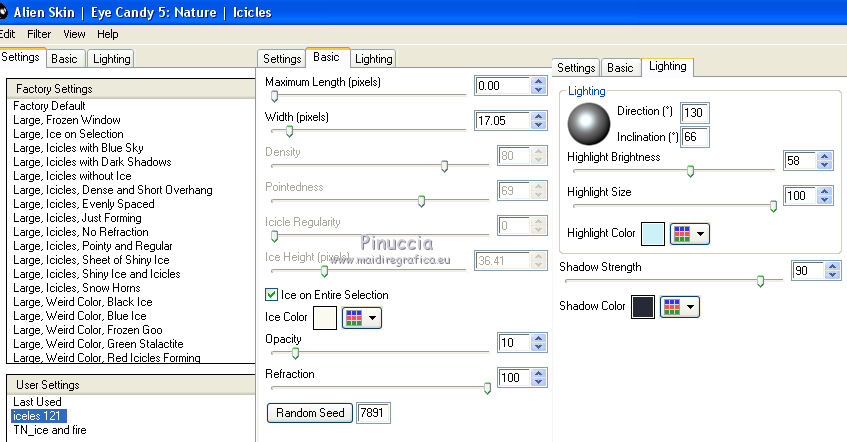Select preset Large, Weird Color, Green Stalactite

[98, 344]
